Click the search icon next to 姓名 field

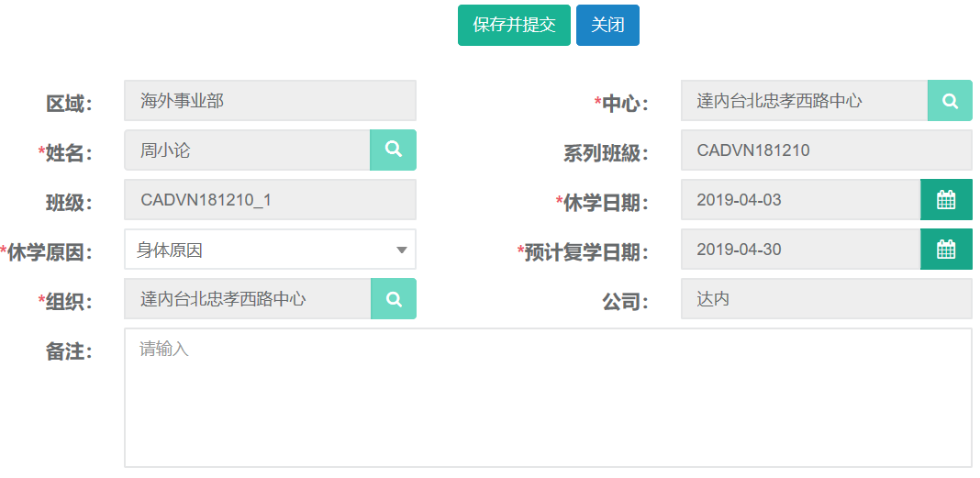pos(393,150)
